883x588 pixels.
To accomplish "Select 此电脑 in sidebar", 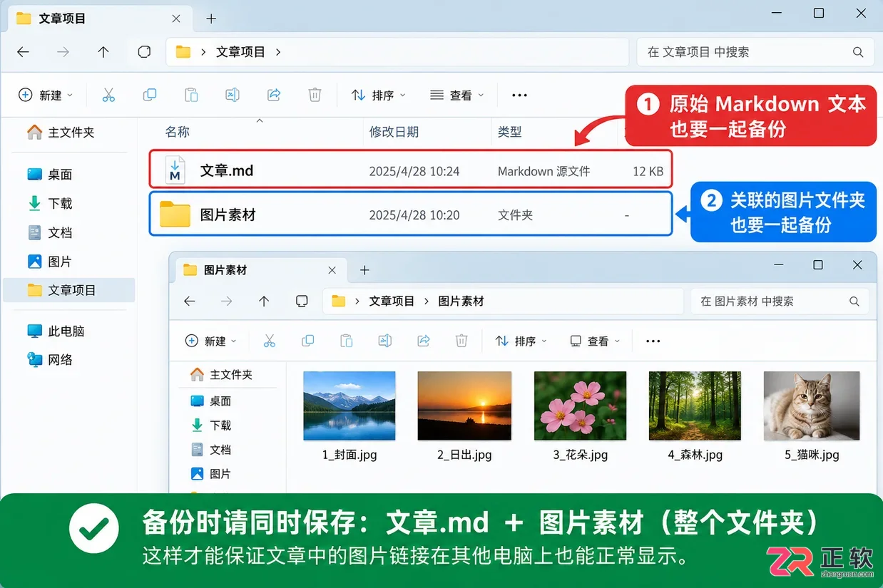I will pyautogui.click(x=56, y=331).
